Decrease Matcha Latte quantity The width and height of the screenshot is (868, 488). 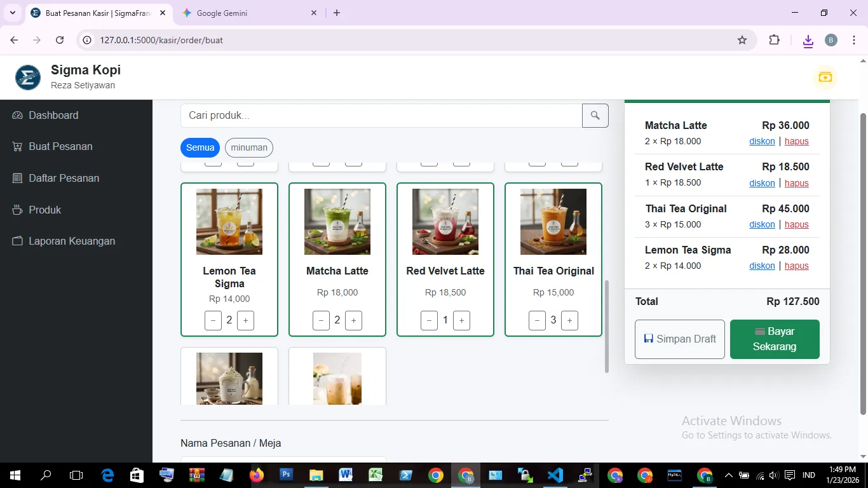pyautogui.click(x=321, y=320)
